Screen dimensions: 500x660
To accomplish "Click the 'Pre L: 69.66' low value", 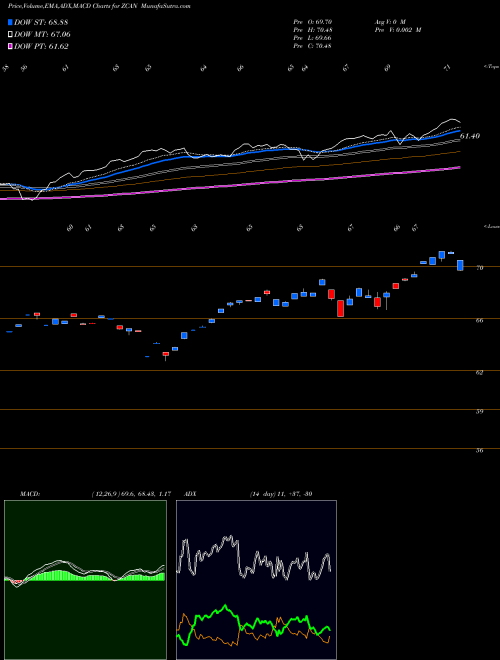I will (x=312, y=38).
